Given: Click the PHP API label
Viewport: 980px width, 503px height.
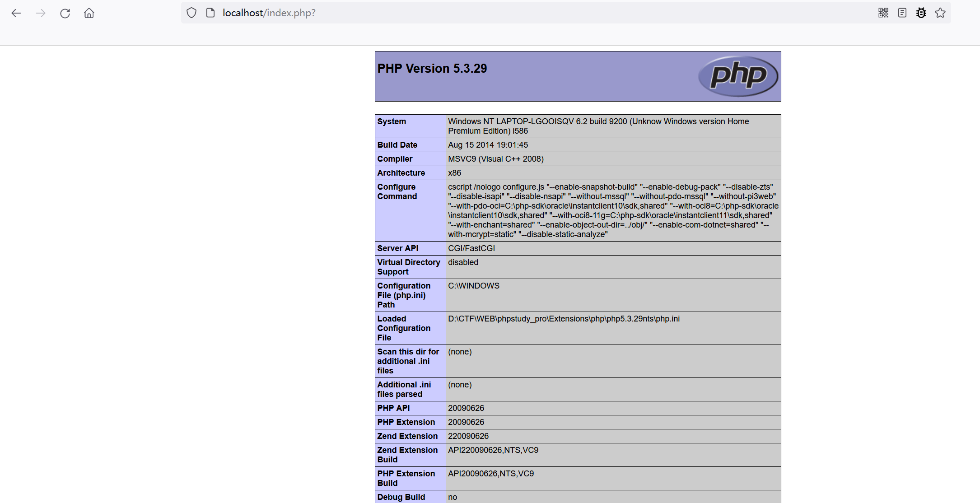Looking at the screenshot, I should pyautogui.click(x=394, y=408).
